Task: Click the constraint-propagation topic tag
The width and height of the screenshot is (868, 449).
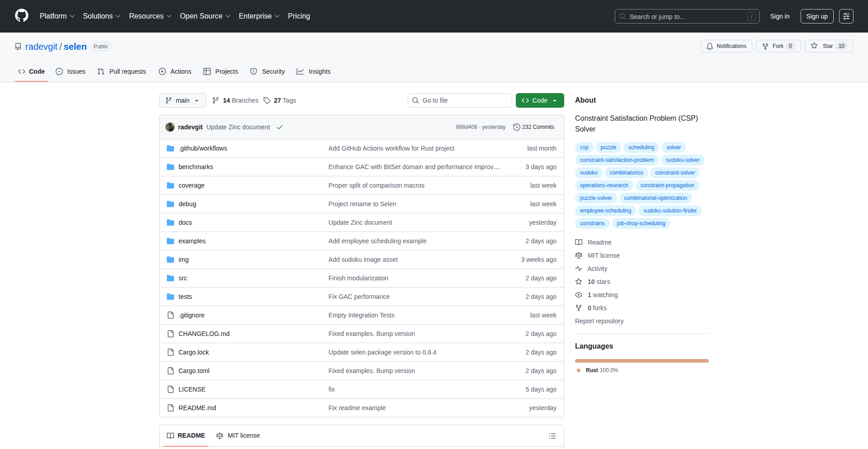Action: [667, 185]
